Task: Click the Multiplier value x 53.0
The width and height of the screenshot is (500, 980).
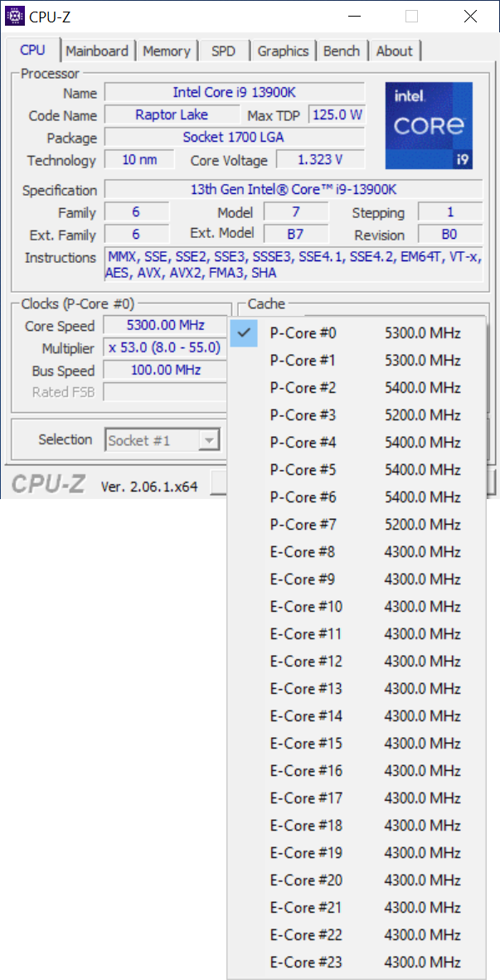Action: pyautogui.click(x=166, y=347)
